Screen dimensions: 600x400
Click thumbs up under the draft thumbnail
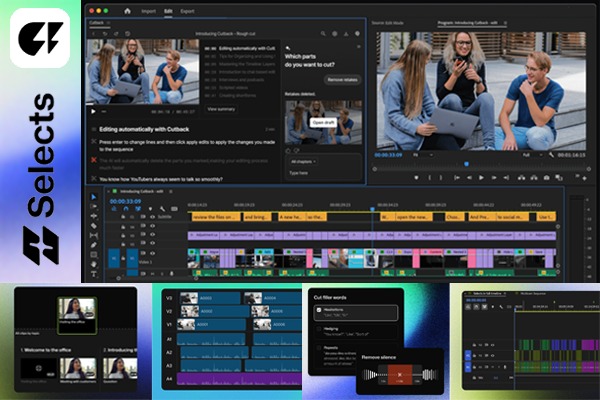point(288,151)
